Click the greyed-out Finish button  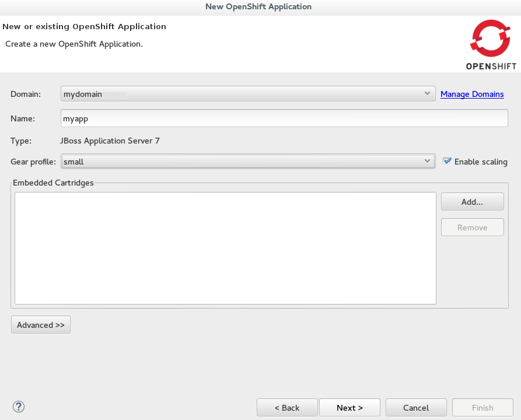click(x=482, y=408)
